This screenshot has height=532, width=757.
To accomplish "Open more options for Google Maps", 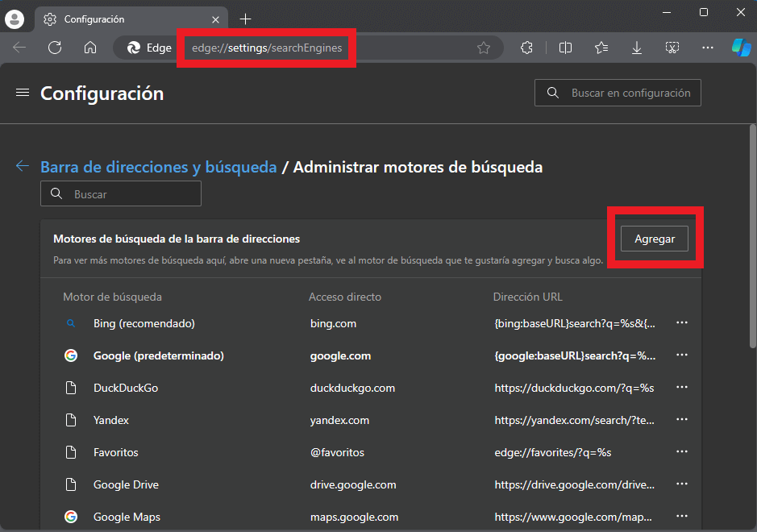I will [x=682, y=516].
